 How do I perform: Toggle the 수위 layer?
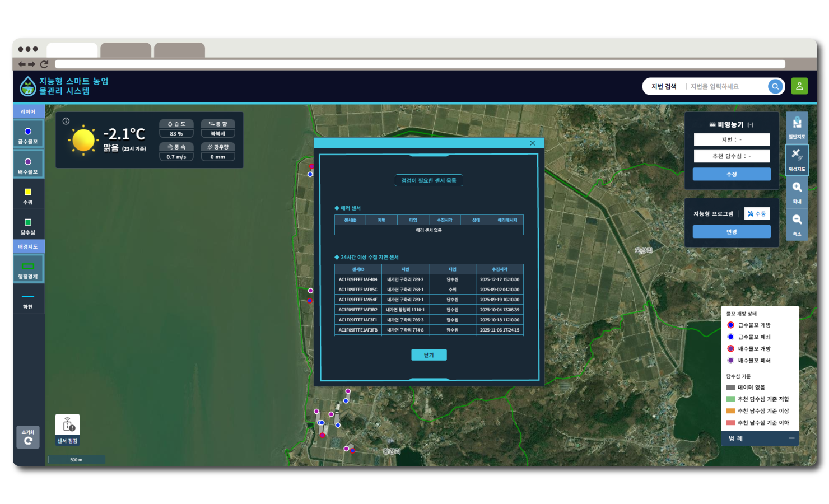pyautogui.click(x=28, y=195)
